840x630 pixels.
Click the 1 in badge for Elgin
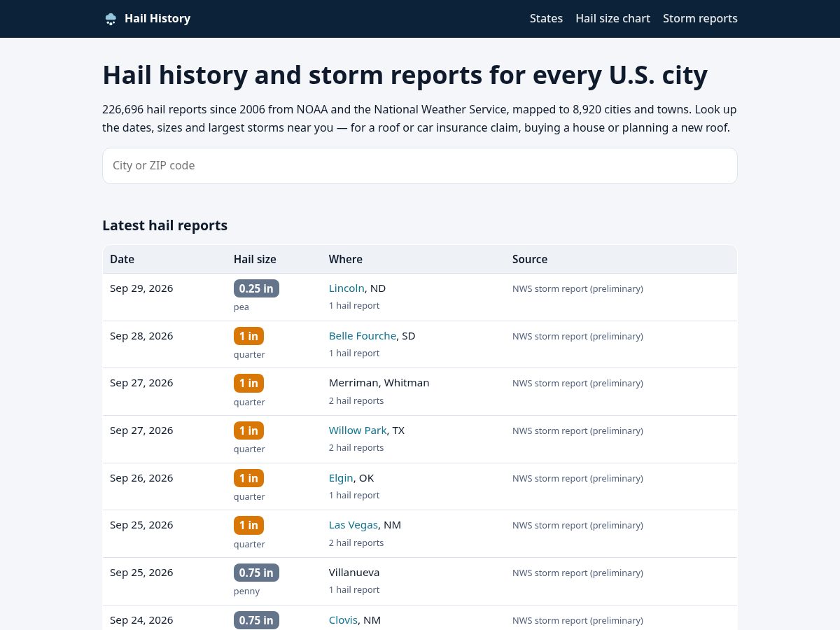pyautogui.click(x=248, y=478)
